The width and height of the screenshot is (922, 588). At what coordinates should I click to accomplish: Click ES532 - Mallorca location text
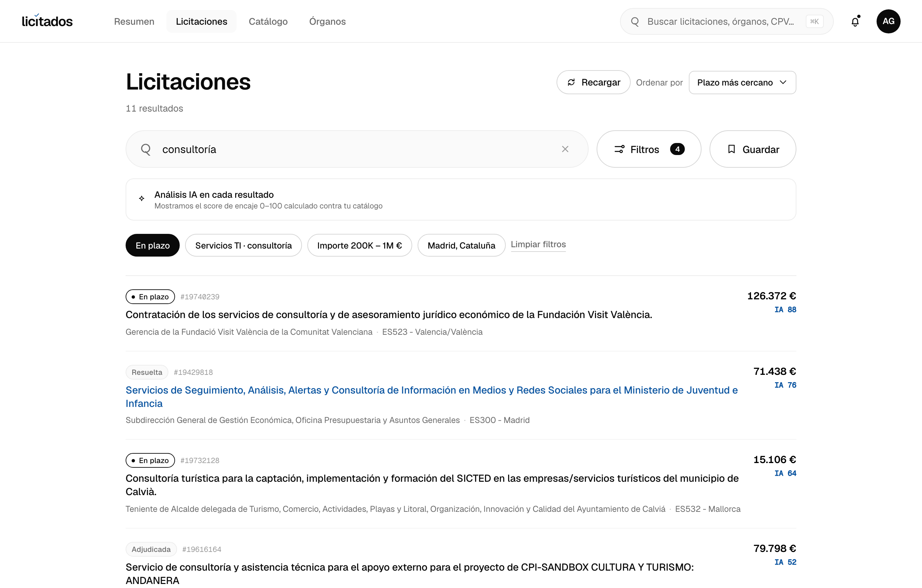[x=708, y=509]
